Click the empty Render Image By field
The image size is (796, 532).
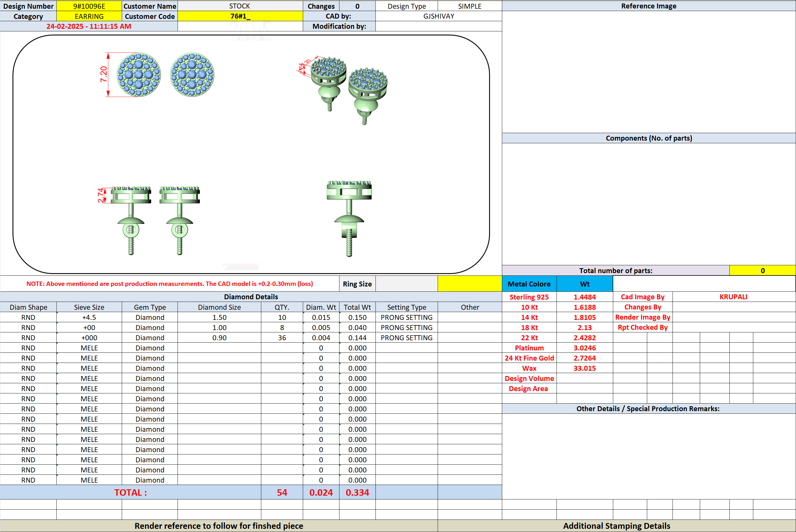734,317
